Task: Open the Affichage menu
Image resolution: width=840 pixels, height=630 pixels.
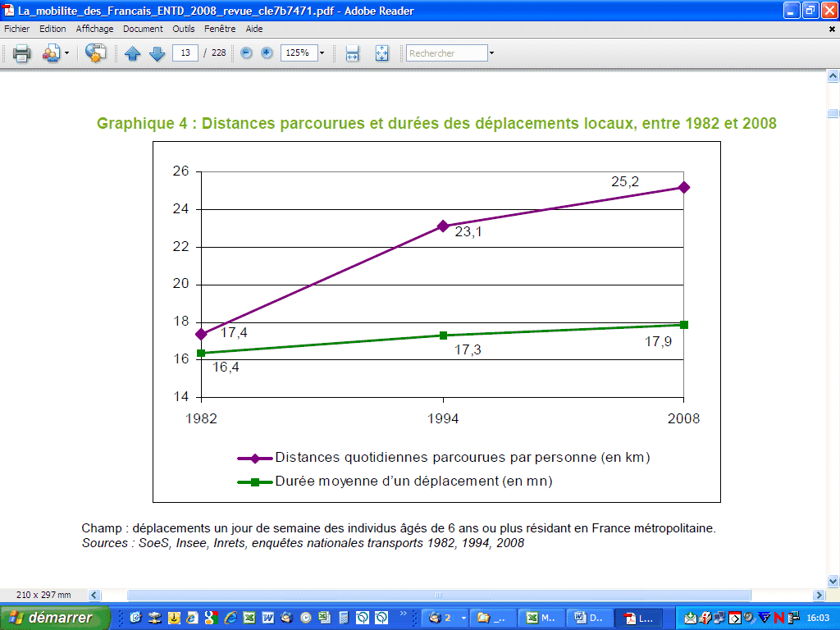Action: [94, 29]
